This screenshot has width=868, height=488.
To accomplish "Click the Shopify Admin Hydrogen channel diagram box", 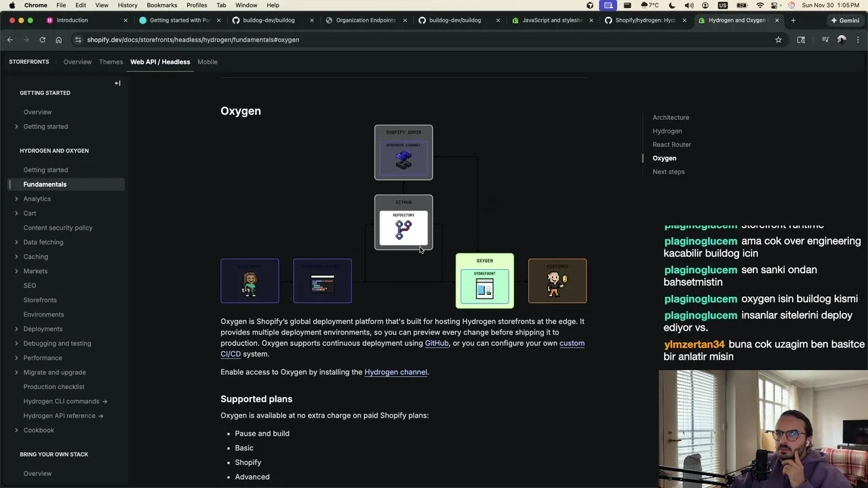I will click(403, 152).
